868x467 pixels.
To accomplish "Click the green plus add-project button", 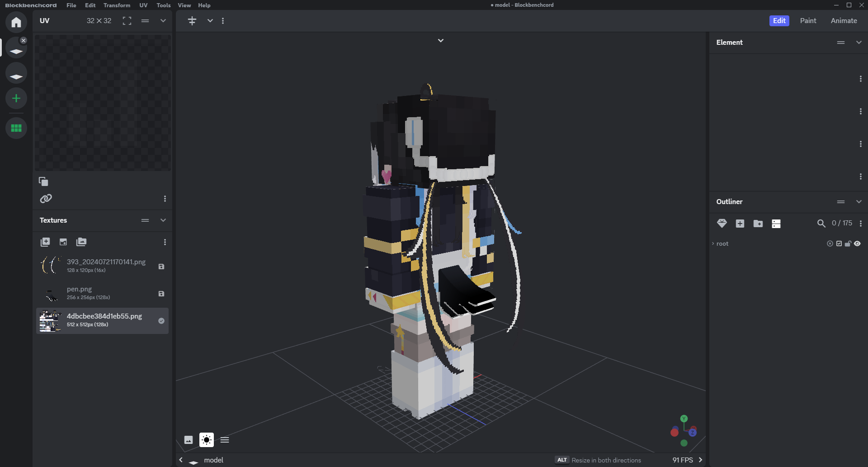I will (16, 98).
